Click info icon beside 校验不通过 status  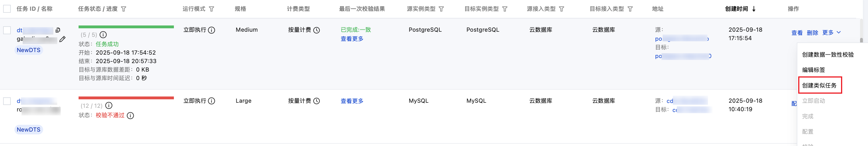tap(130, 116)
